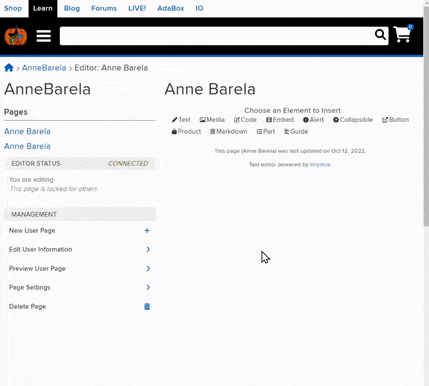Go to home via breadcrumb house icon
This screenshot has height=386, width=429.
coord(9,68)
